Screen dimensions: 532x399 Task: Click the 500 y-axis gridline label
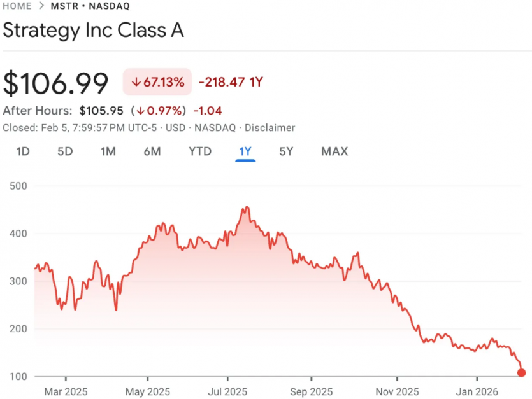coord(17,186)
